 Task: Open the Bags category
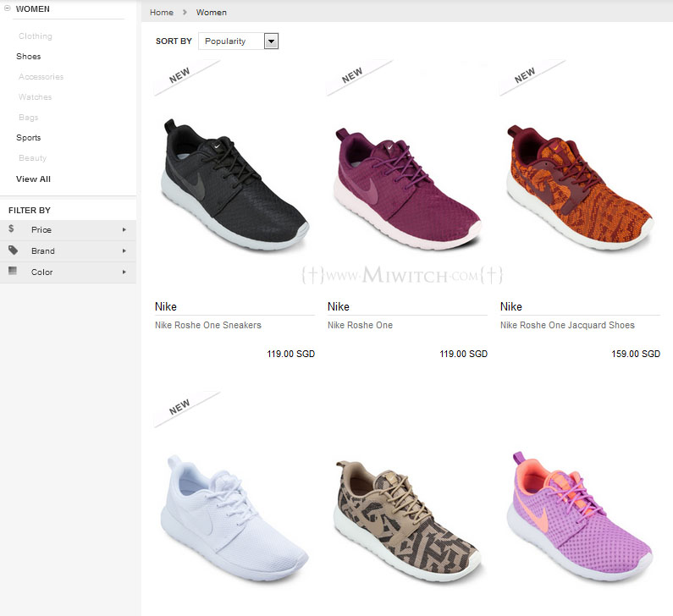pos(28,117)
